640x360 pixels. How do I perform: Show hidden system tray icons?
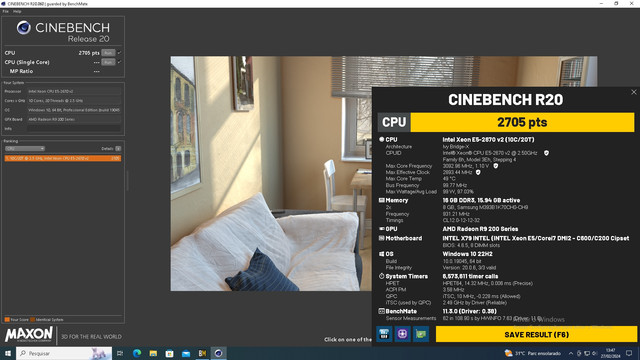pyautogui.click(x=571, y=353)
